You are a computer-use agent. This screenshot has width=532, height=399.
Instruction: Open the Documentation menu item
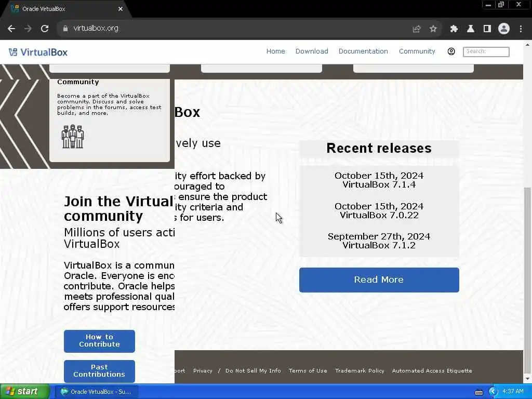pyautogui.click(x=363, y=51)
